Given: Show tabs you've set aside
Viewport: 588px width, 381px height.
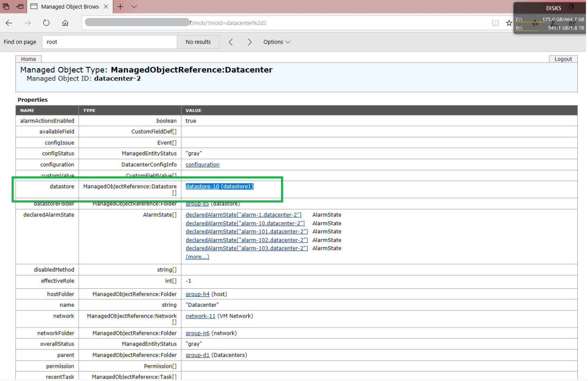Looking at the screenshot, I should coord(6,7).
